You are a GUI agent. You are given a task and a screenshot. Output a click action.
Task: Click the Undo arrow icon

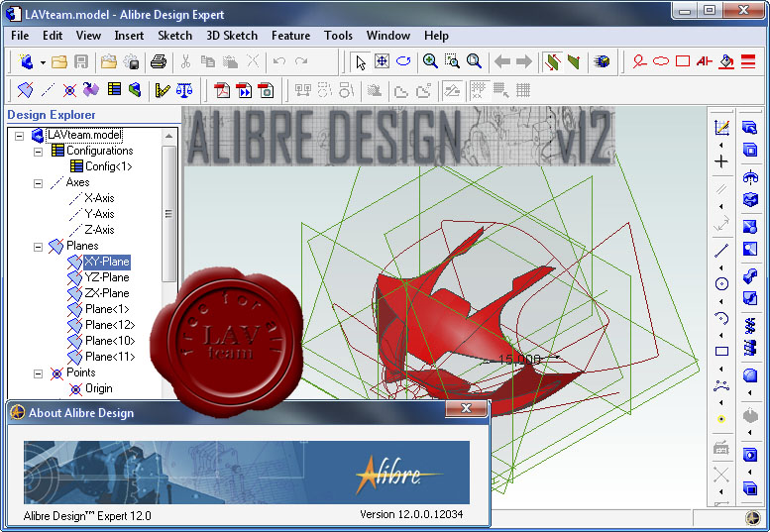[x=279, y=61]
